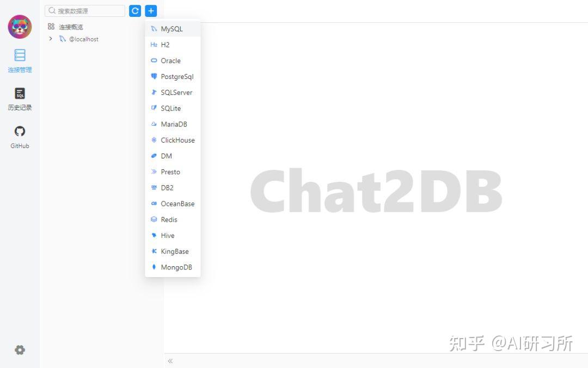
Task: Choose Presto from the database menu
Action: [x=173, y=172]
